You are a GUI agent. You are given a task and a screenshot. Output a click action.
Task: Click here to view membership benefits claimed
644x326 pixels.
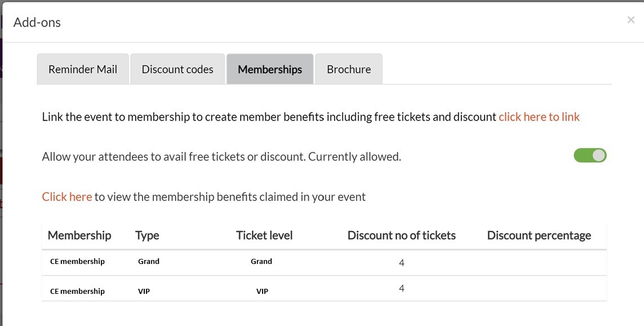point(67,196)
